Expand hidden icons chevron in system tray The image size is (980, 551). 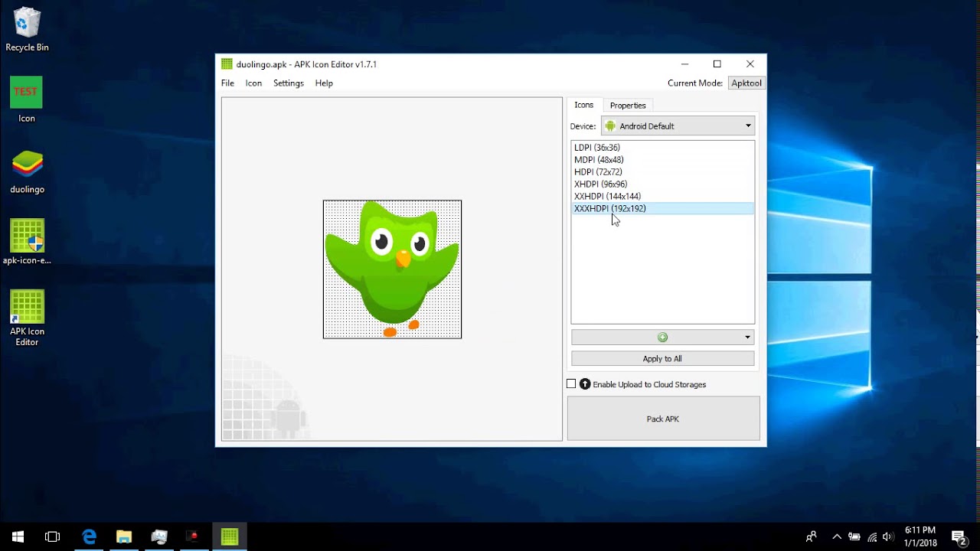837,536
